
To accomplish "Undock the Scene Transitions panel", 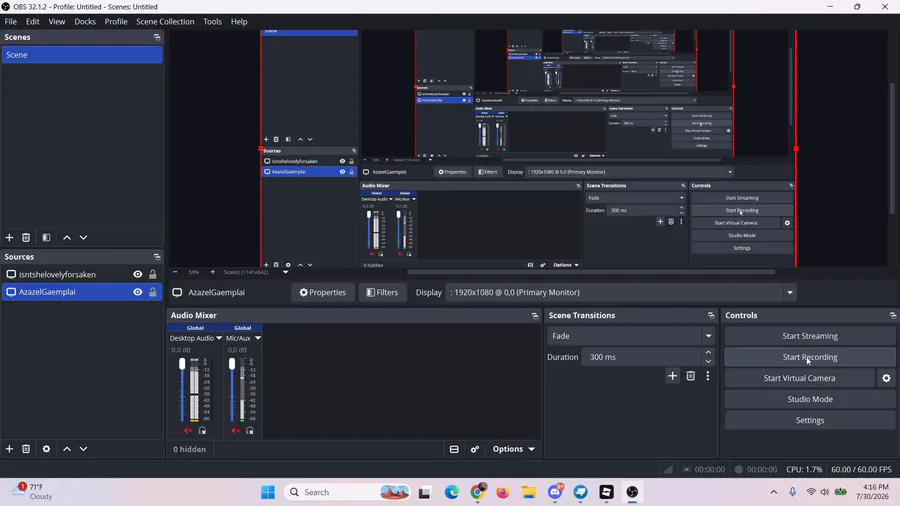I will point(711,316).
